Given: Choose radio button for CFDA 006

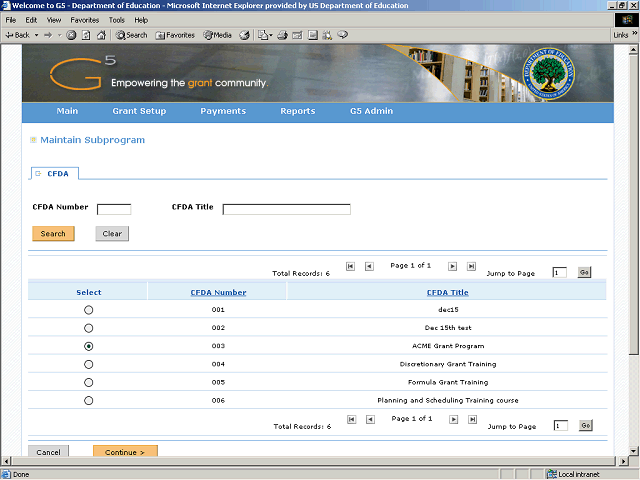Looking at the screenshot, I should pyautogui.click(x=89, y=400).
